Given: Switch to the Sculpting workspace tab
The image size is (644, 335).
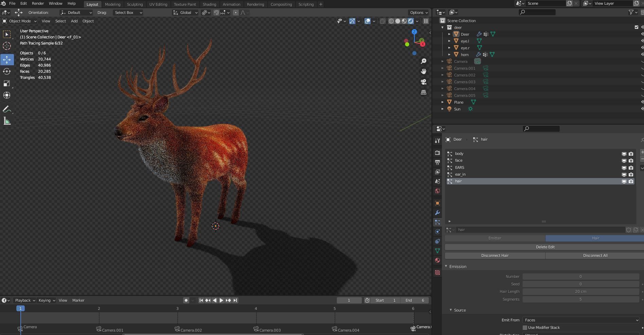Looking at the screenshot, I should [135, 4].
